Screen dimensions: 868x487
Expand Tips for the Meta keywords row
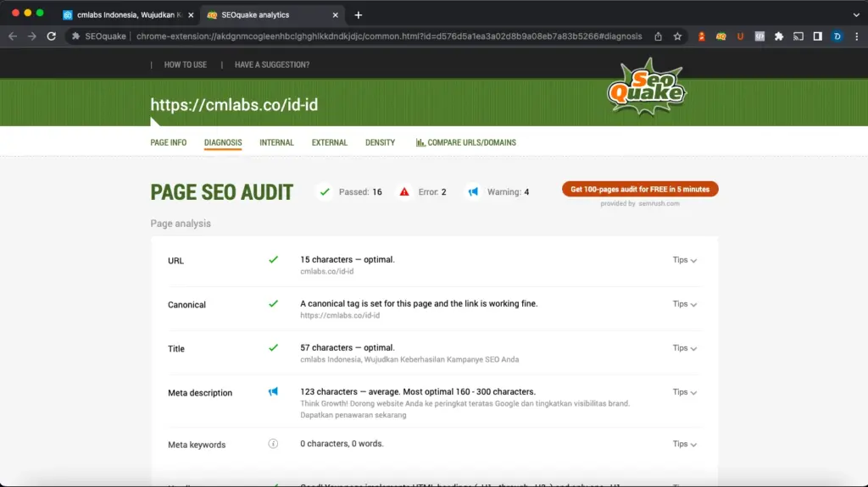click(685, 444)
